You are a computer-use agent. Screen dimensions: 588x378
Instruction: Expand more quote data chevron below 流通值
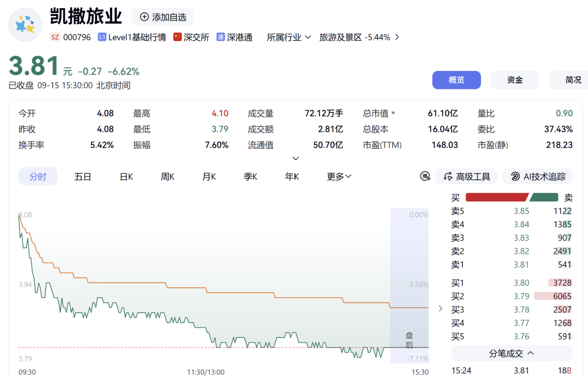296,158
